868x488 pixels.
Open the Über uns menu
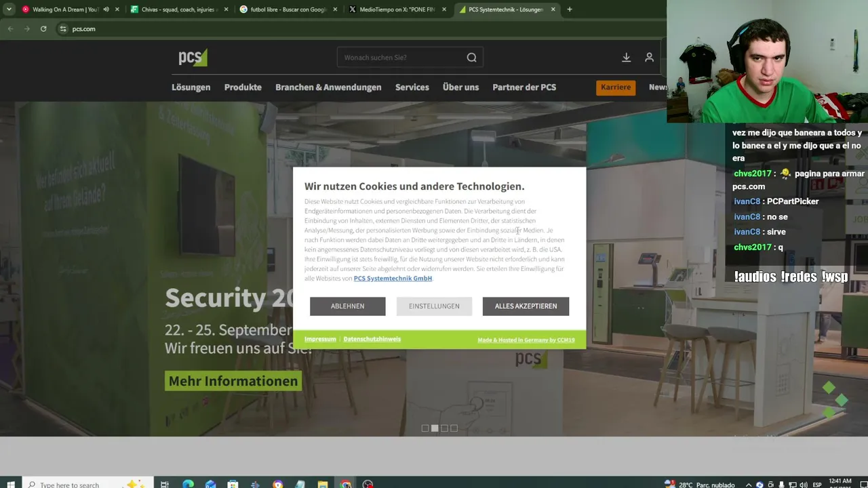point(461,87)
